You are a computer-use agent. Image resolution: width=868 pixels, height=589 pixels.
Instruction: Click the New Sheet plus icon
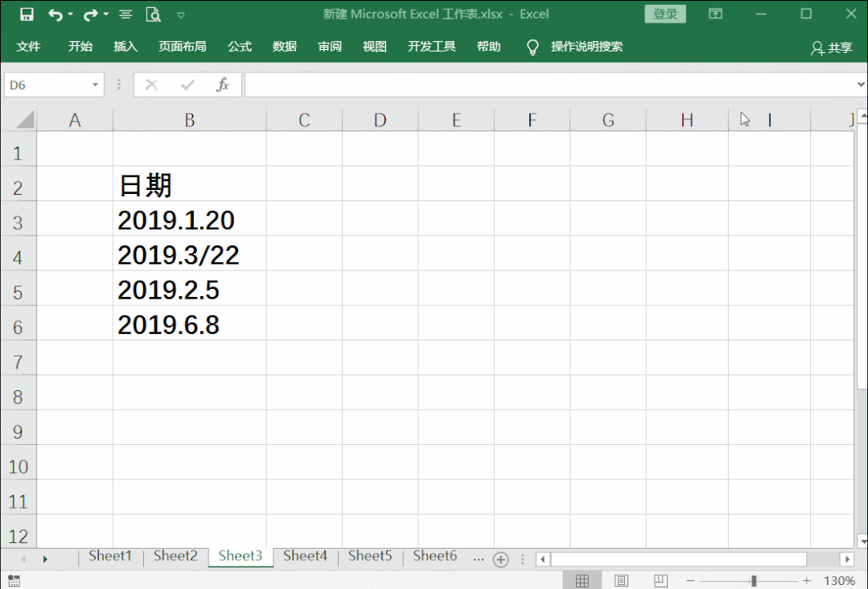(501, 560)
